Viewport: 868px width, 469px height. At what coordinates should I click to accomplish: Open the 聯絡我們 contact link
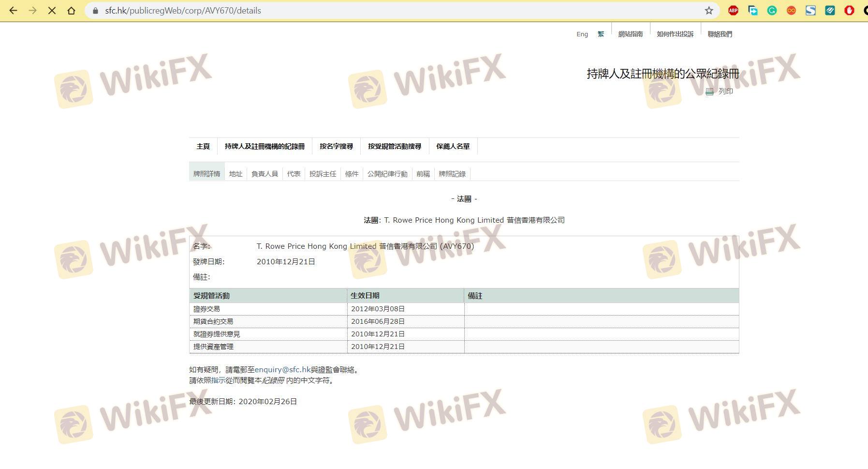click(x=720, y=34)
